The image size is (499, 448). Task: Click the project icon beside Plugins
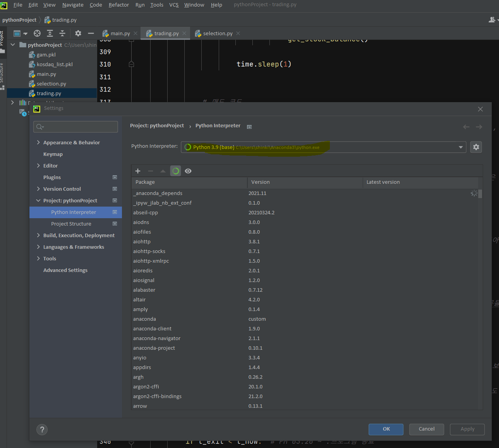point(115,177)
